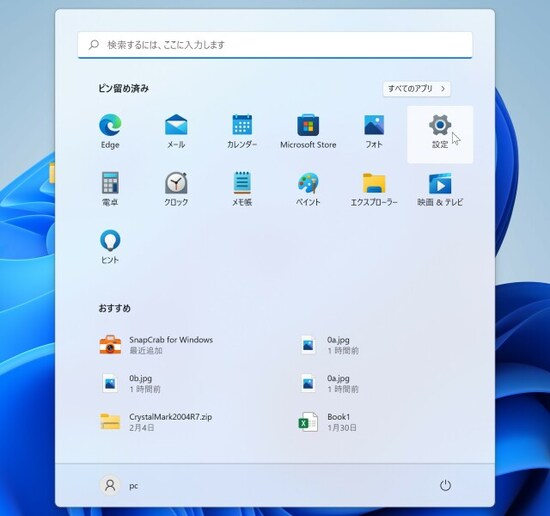Open CrystalMark2004R7.zip recommended item

[156, 422]
